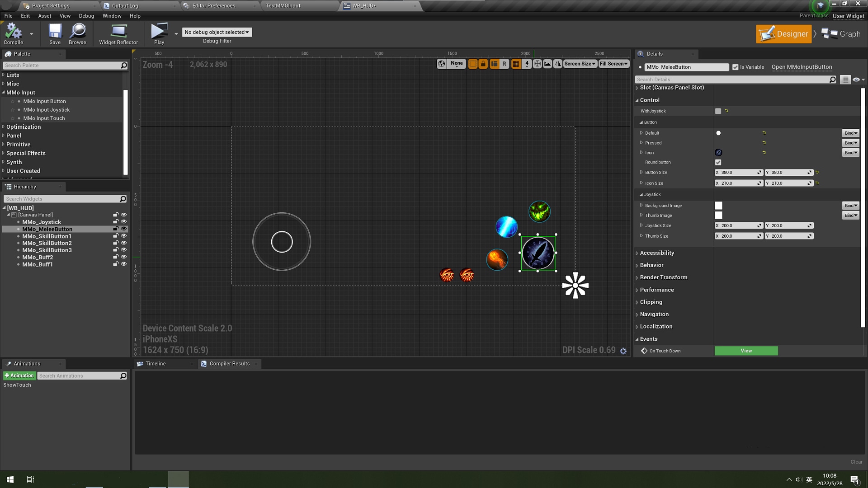Open DPI scale settings gear
Viewport: 868px width, 488px height.
click(x=623, y=351)
